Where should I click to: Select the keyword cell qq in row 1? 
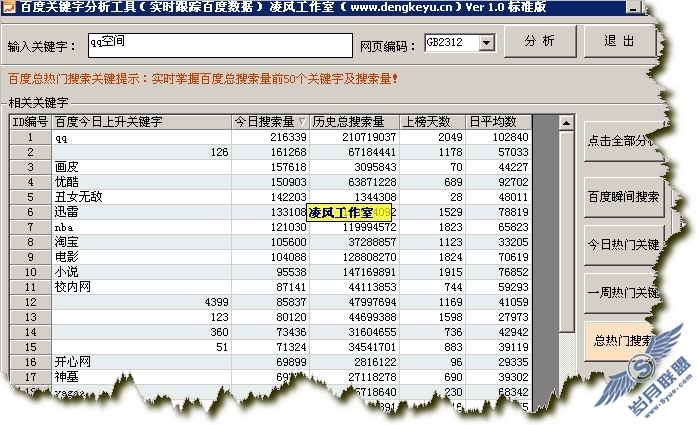click(x=142, y=138)
